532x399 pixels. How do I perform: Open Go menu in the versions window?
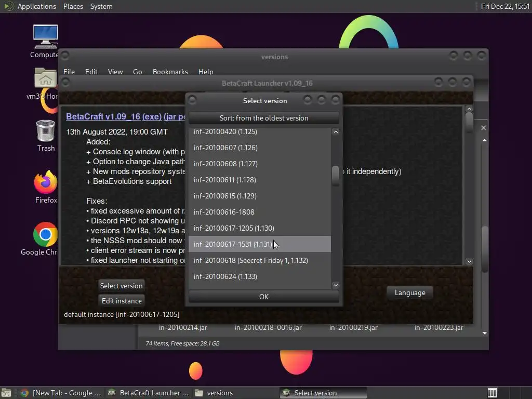(x=137, y=72)
